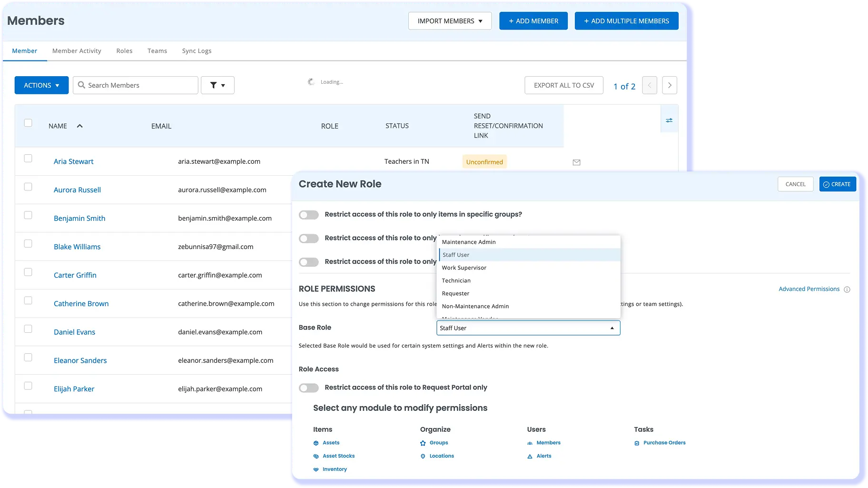This screenshot has height=488, width=868.
Task: Enable Request Portal only restriction
Action: (x=309, y=388)
